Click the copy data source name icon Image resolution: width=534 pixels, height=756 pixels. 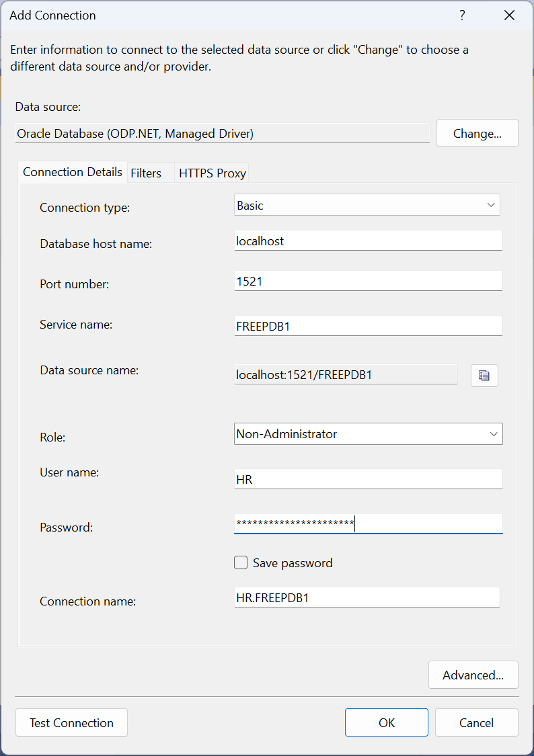pos(484,375)
